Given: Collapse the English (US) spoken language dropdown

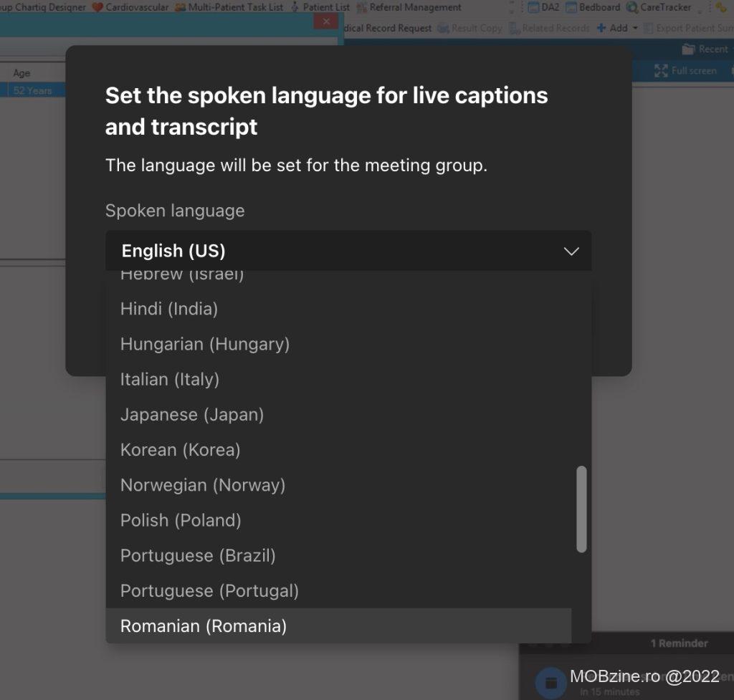Looking at the screenshot, I should pos(348,251).
